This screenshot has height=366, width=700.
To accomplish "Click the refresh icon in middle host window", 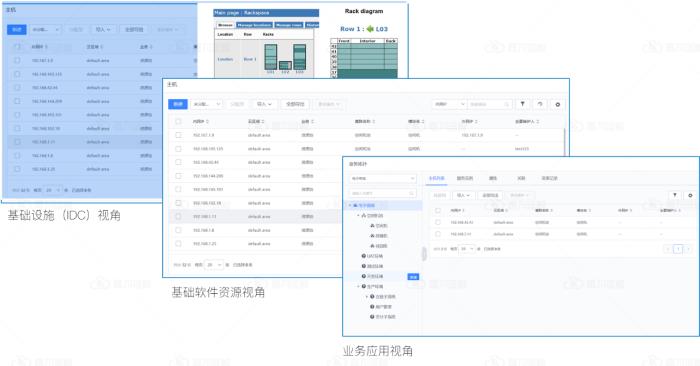I will [x=540, y=104].
